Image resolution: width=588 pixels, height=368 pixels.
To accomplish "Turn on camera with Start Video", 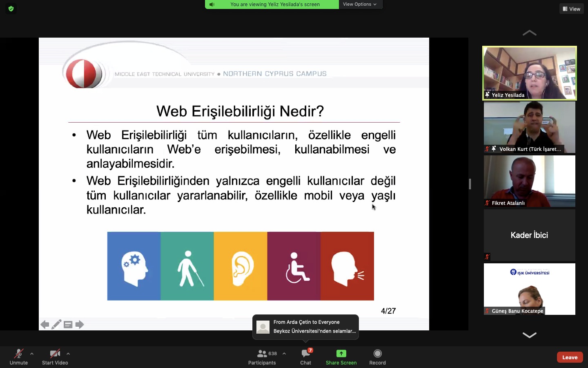I will click(55, 357).
